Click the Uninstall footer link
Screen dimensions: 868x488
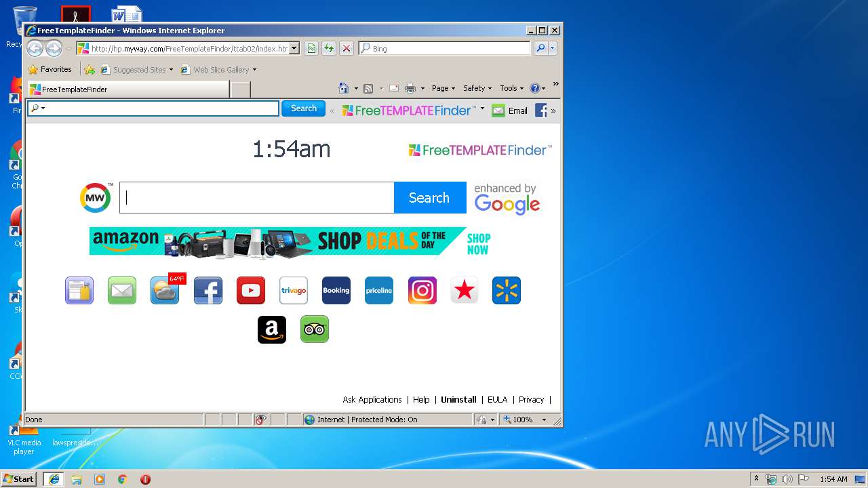tap(458, 400)
